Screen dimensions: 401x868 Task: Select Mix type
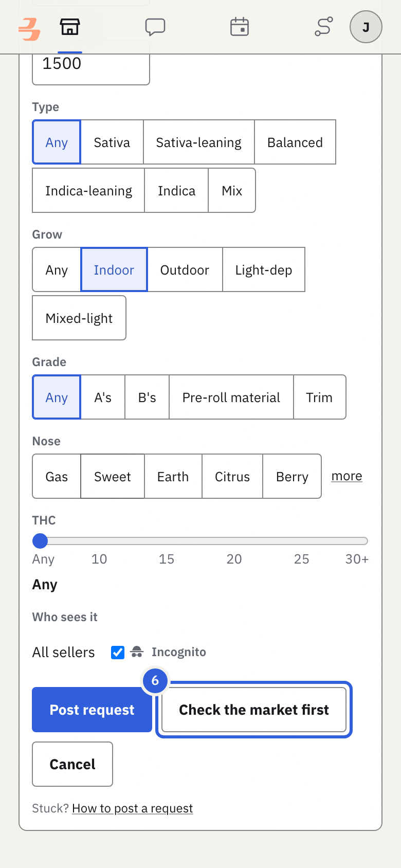pyautogui.click(x=232, y=191)
